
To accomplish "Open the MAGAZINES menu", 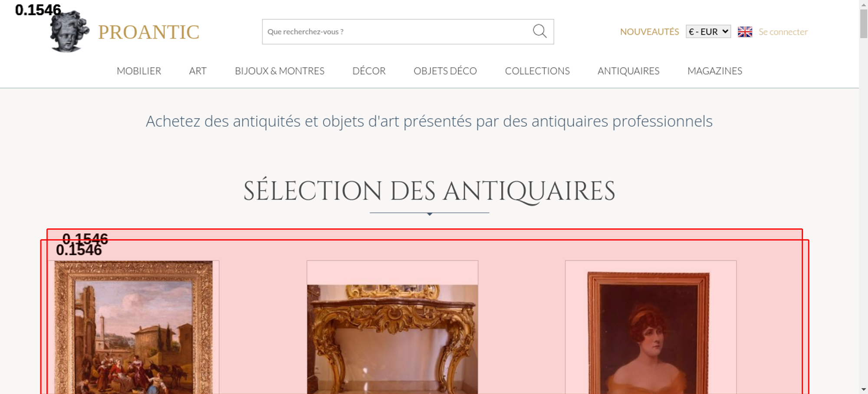I will click(715, 71).
